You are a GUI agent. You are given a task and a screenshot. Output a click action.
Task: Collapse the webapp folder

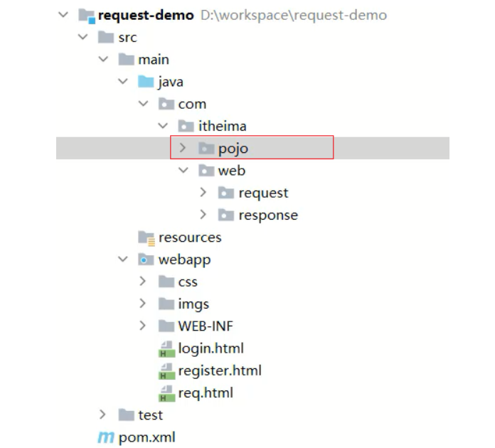pos(124,260)
